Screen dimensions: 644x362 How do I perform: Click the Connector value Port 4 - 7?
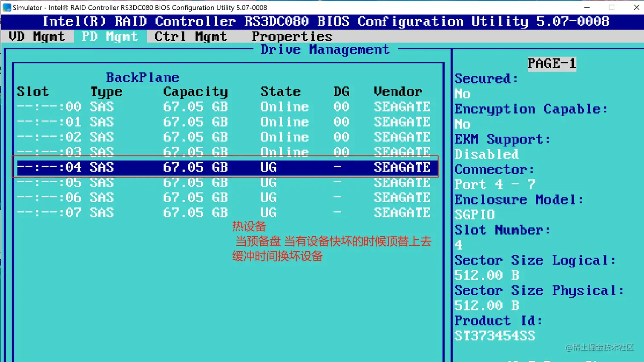494,184
